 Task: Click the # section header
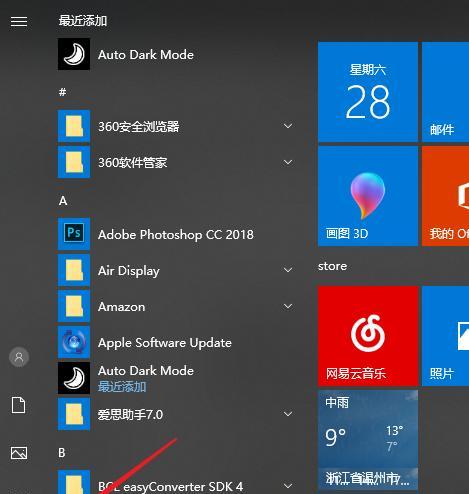(63, 92)
